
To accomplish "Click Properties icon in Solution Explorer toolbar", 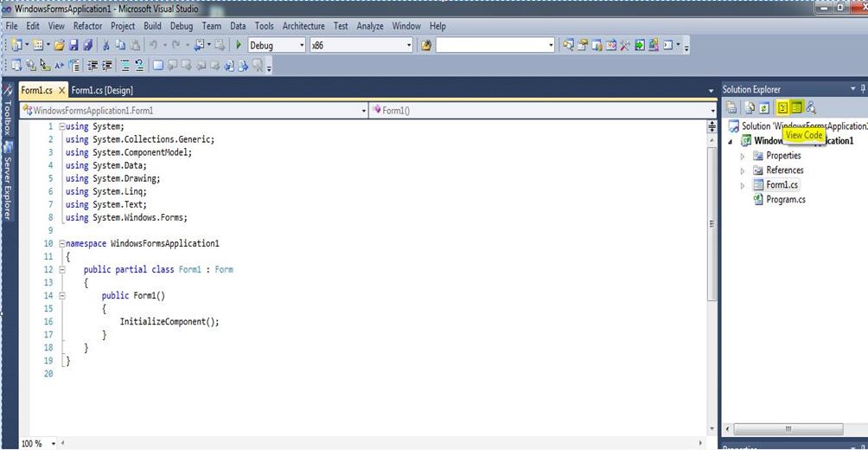I will (x=731, y=107).
